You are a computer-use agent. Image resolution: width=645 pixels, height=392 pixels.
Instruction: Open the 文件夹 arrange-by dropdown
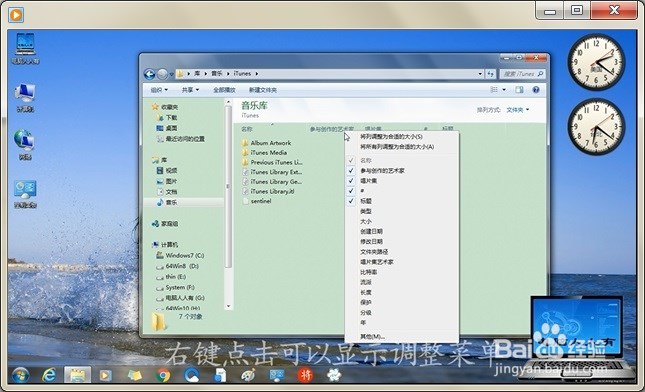tap(517, 110)
